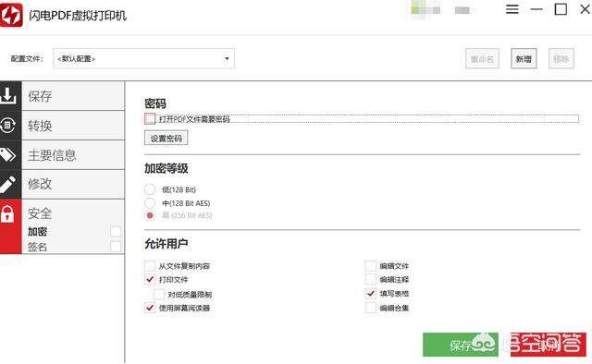
Task: Uncheck 使用屏幕阅读器 permission
Action: point(150,308)
